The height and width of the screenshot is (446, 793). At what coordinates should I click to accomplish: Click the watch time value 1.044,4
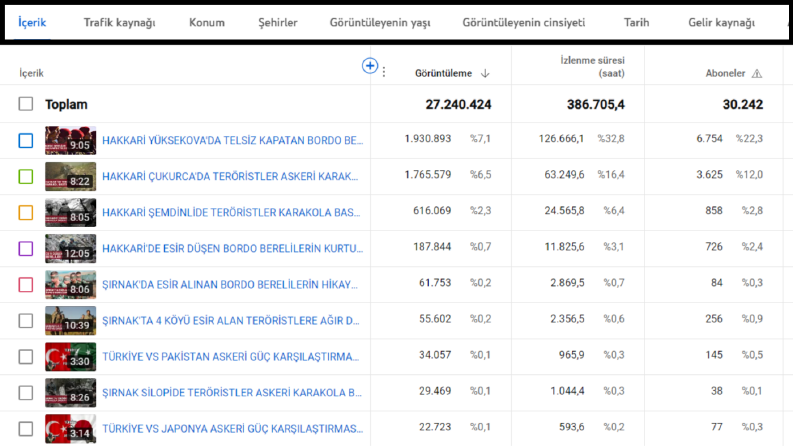click(x=567, y=391)
